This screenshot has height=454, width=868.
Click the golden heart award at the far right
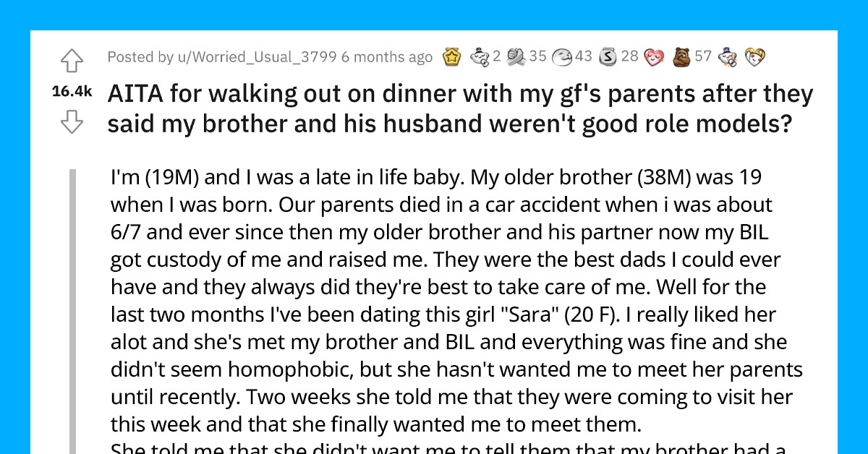tap(754, 56)
